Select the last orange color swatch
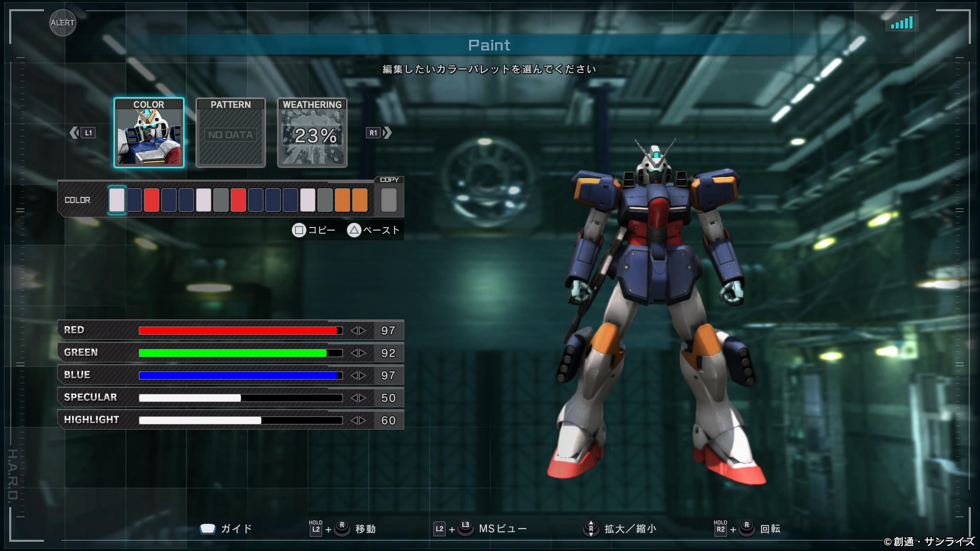Screen dimensions: 980x551 [x=360, y=200]
